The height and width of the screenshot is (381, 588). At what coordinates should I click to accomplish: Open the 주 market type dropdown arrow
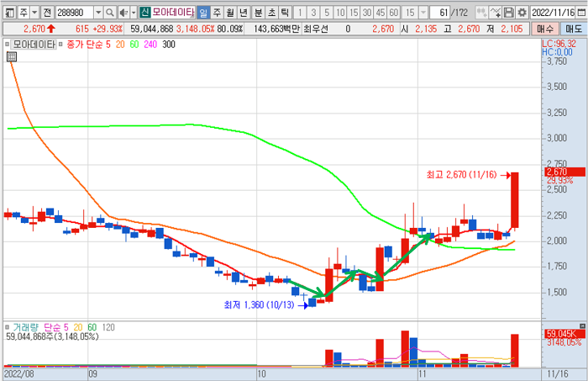[x=34, y=13]
